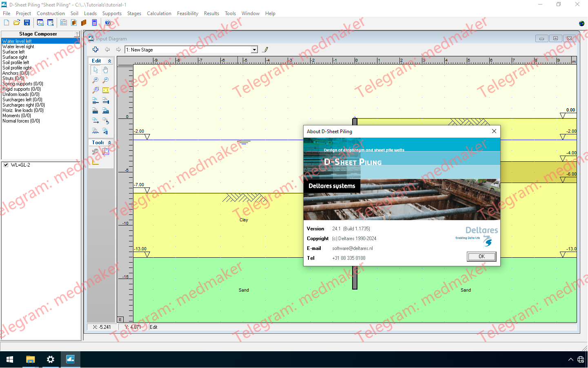Open File Explorer from the taskbar
This screenshot has height=368, width=588.
pos(30,359)
